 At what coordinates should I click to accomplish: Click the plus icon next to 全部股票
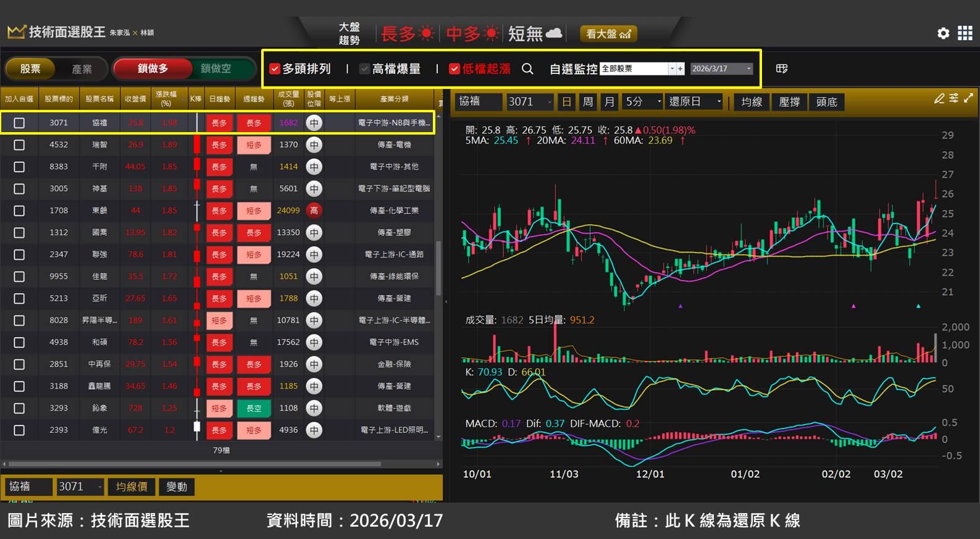click(681, 69)
